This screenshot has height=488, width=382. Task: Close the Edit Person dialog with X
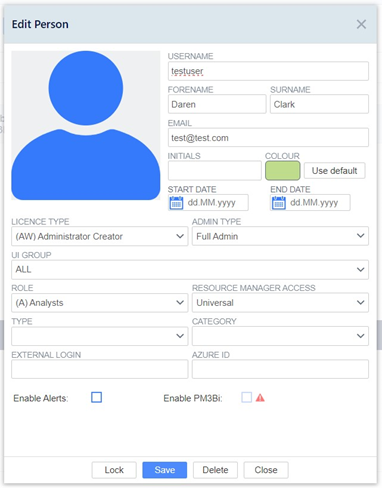(x=361, y=24)
